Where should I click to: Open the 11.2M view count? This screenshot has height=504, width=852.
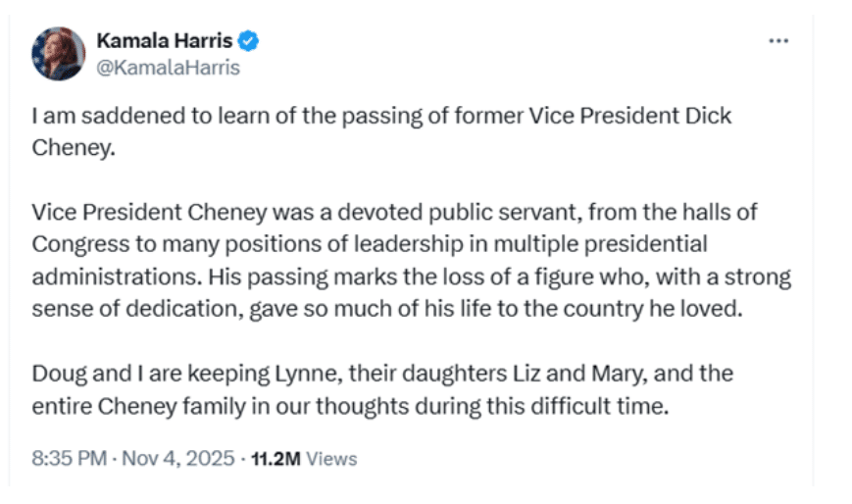[276, 458]
